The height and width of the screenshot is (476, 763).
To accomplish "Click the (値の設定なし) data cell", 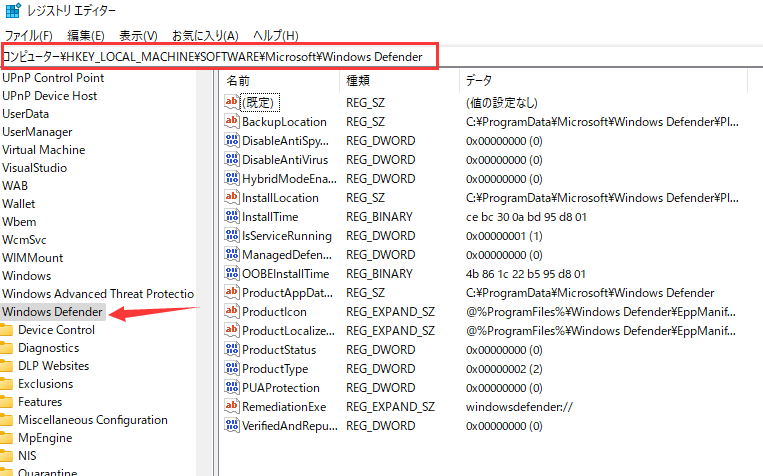I will pos(501,103).
